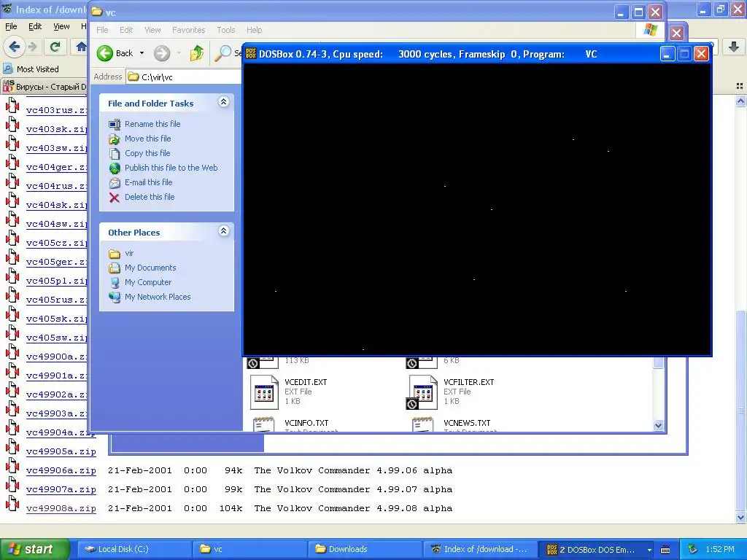Download vc49908a.zip link
747x560 pixels.
(x=61, y=508)
